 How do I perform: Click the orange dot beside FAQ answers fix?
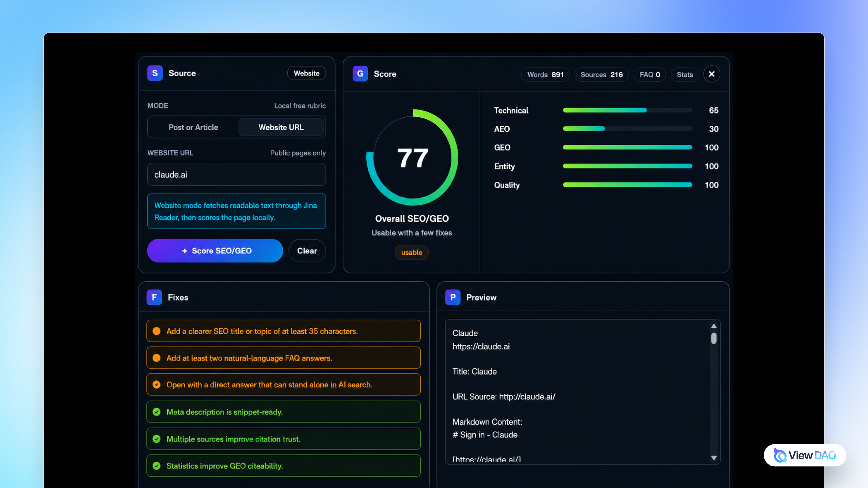156,358
